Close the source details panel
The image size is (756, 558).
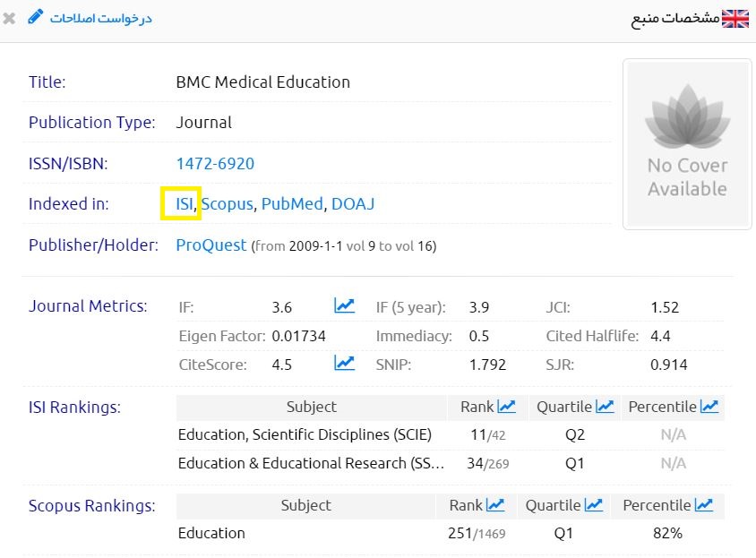click(10, 18)
